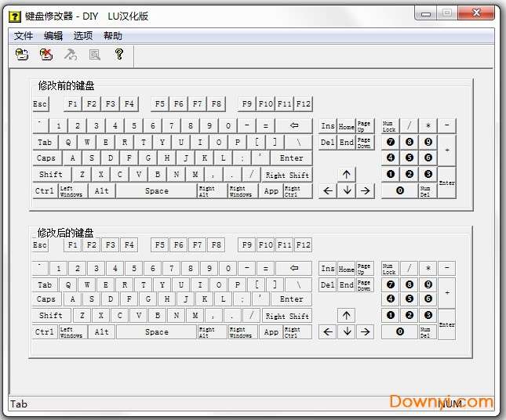Click the toolbar icon with the red X
This screenshot has height=420, width=506.
pyautogui.click(x=46, y=54)
